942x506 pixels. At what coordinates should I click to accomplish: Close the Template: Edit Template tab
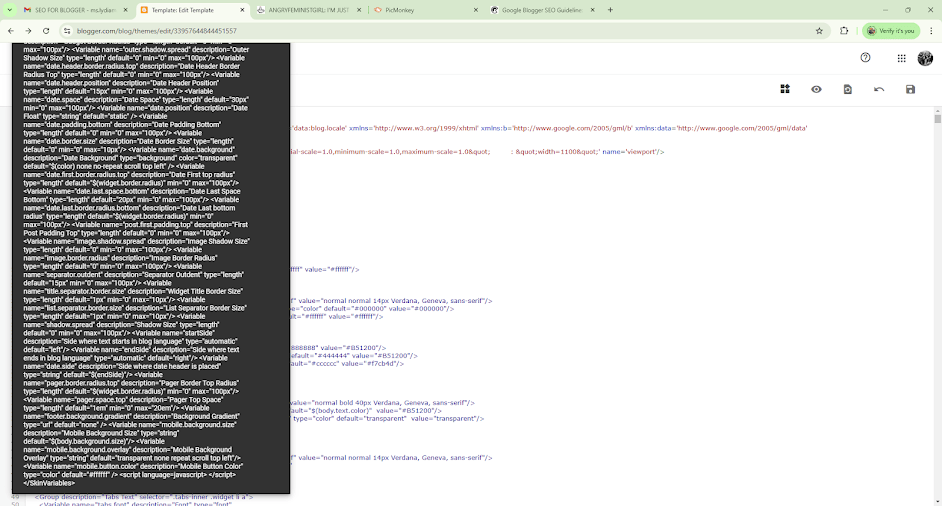point(240,10)
